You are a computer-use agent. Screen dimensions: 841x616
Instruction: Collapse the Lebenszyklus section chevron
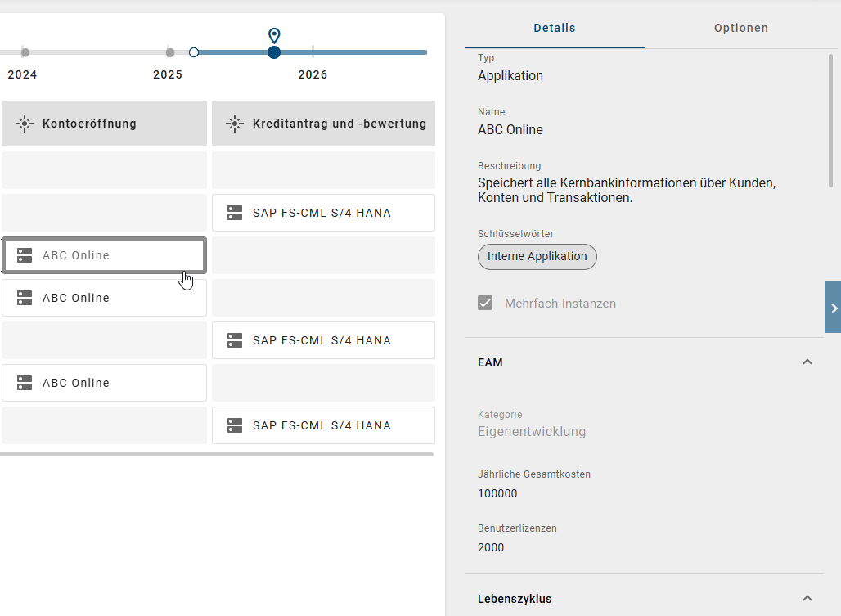pos(807,599)
